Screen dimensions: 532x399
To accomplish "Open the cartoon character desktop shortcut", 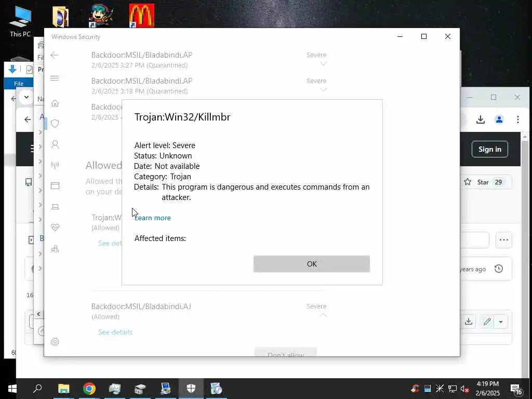I will [x=101, y=15].
